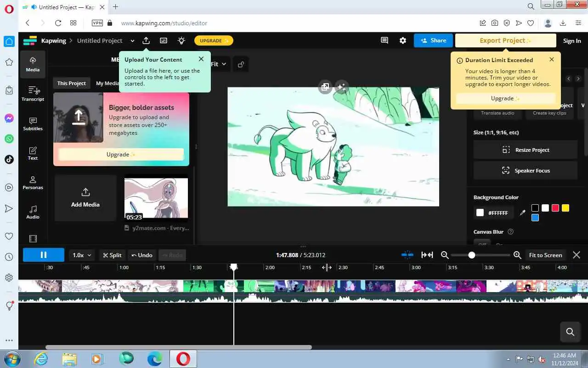Close the timeline panel with X
Image resolution: width=588 pixels, height=368 pixels.
[x=577, y=255]
